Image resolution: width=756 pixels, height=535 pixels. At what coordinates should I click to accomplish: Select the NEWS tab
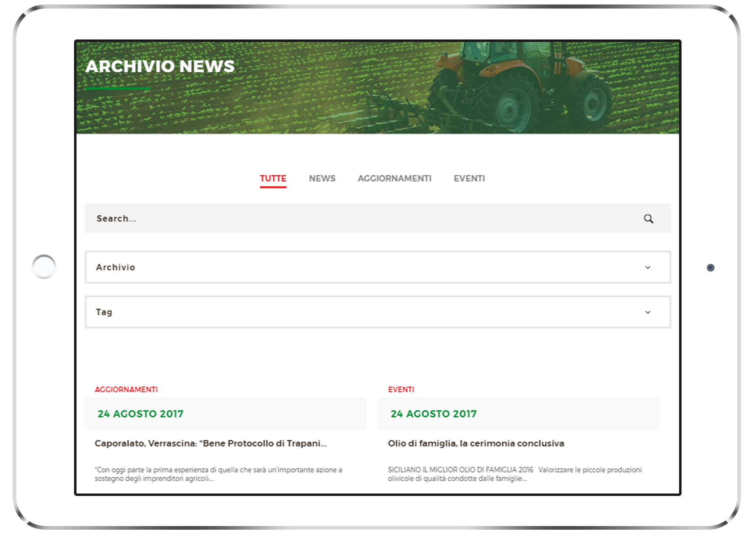322,178
